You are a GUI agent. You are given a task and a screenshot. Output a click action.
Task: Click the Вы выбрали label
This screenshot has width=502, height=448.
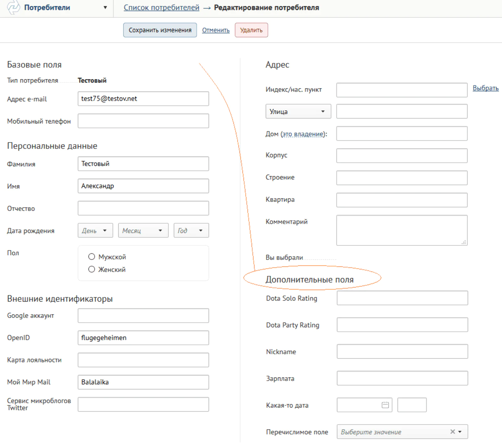click(x=284, y=257)
